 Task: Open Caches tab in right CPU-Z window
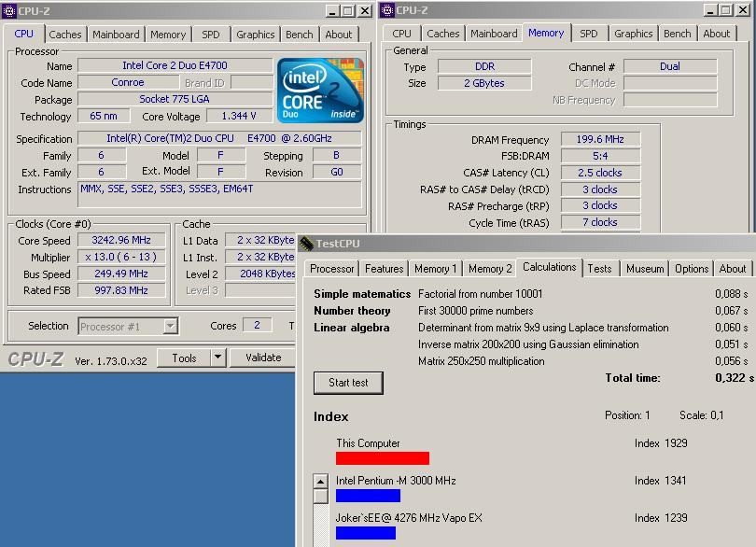[x=443, y=34]
